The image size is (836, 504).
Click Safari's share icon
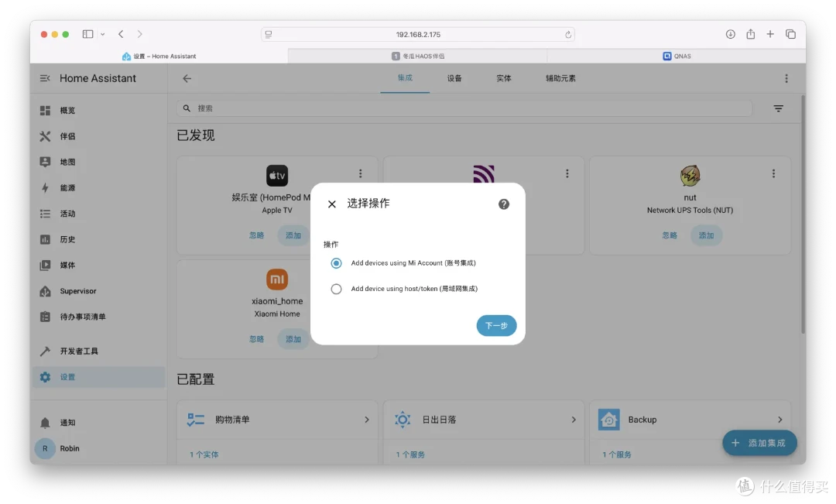pyautogui.click(x=751, y=34)
